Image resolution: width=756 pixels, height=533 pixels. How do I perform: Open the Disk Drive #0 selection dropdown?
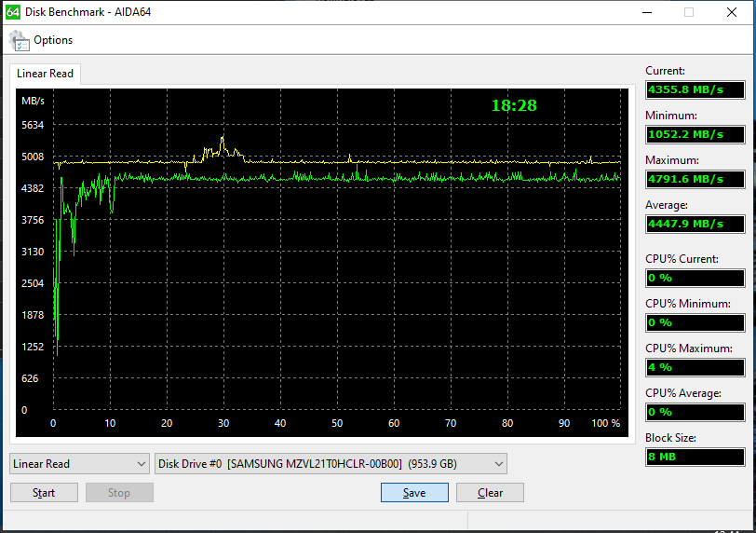pyautogui.click(x=331, y=463)
